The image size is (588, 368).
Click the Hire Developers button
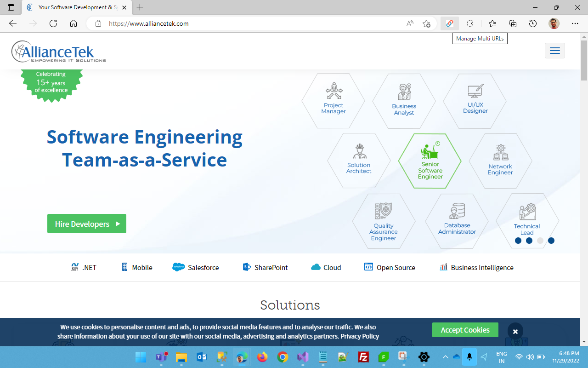[x=86, y=224]
